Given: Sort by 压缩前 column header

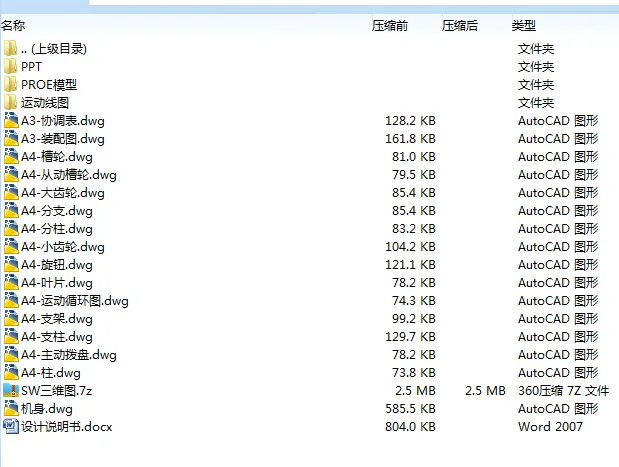Looking at the screenshot, I should tap(390, 25).
